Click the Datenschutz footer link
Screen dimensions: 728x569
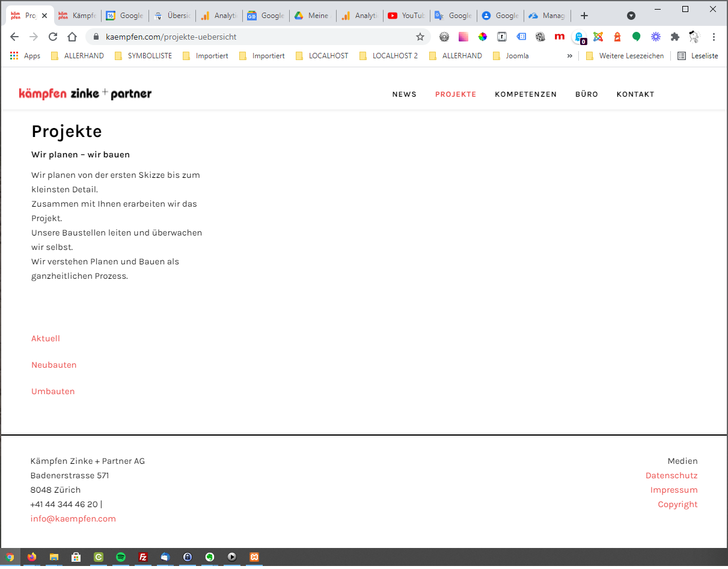click(671, 475)
